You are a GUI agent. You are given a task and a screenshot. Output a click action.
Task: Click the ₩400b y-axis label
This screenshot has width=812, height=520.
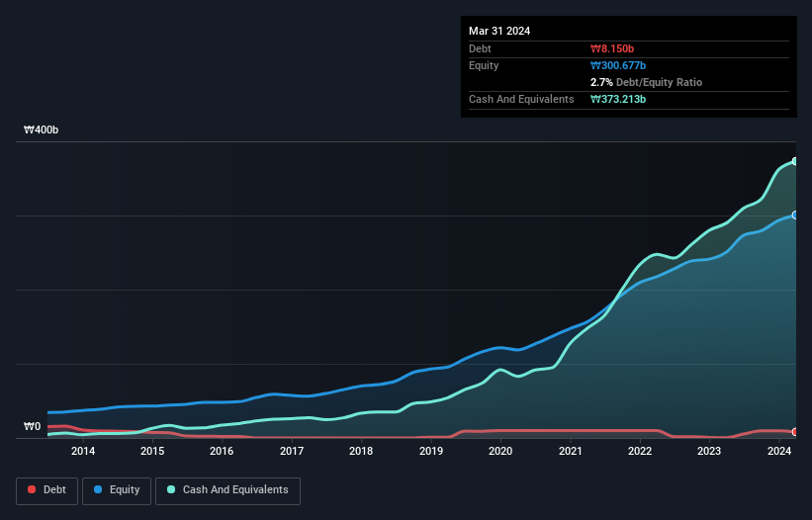click(x=41, y=130)
